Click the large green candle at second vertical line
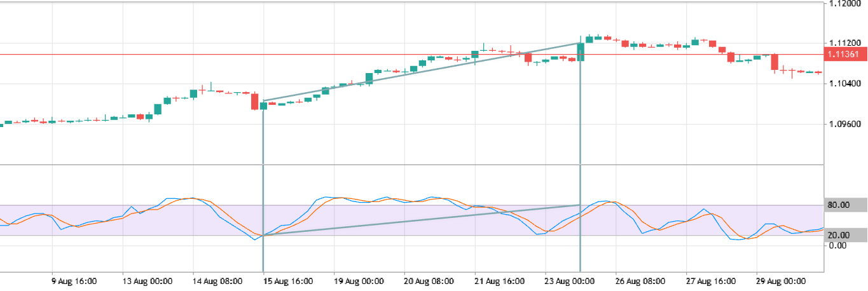 point(581,51)
